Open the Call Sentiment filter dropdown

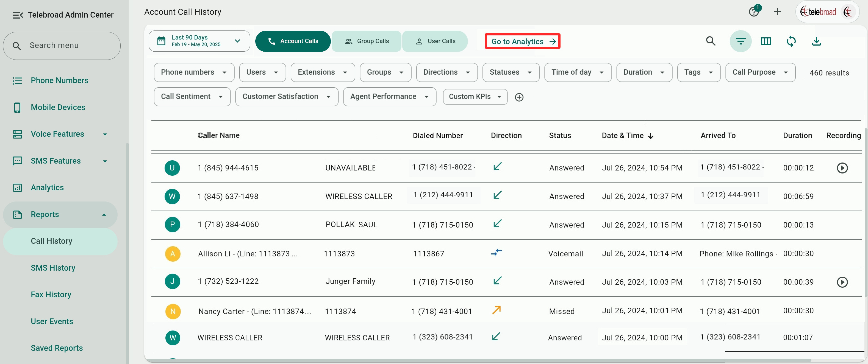click(192, 97)
